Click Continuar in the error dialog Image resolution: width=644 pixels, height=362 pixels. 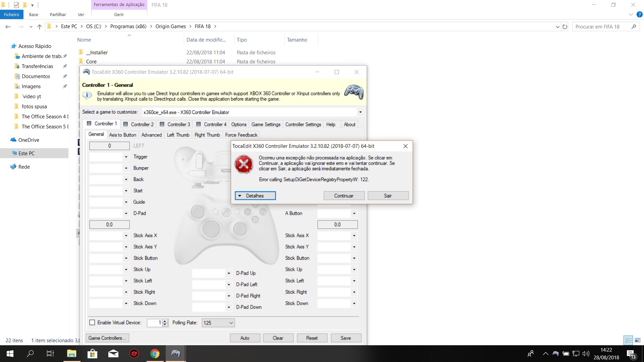[x=344, y=196]
